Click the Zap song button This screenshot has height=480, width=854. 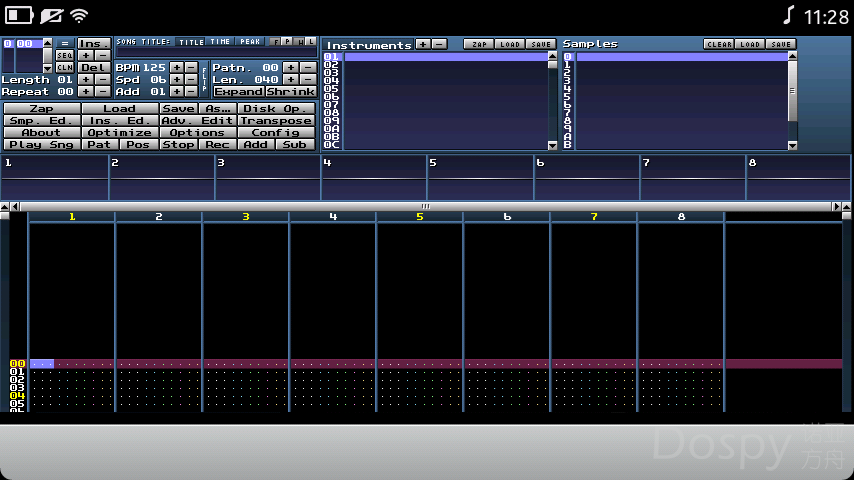click(41, 108)
